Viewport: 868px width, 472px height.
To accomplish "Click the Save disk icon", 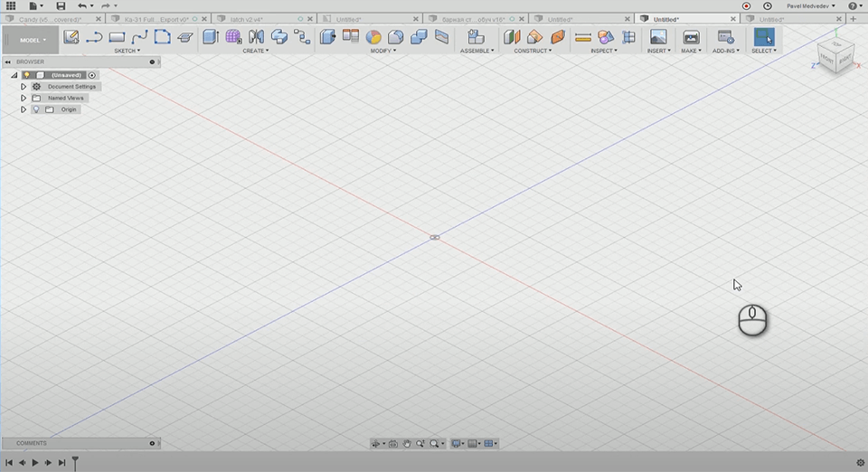I will click(61, 6).
